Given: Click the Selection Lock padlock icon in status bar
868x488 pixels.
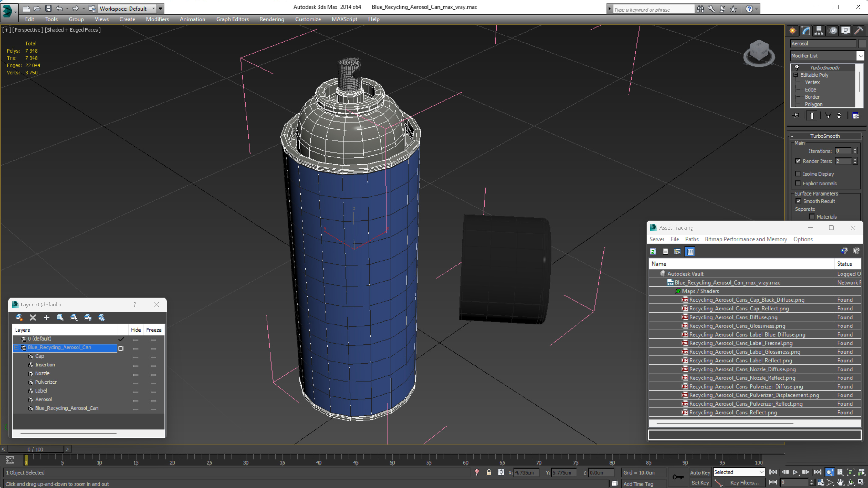Looking at the screenshot, I should [x=489, y=472].
